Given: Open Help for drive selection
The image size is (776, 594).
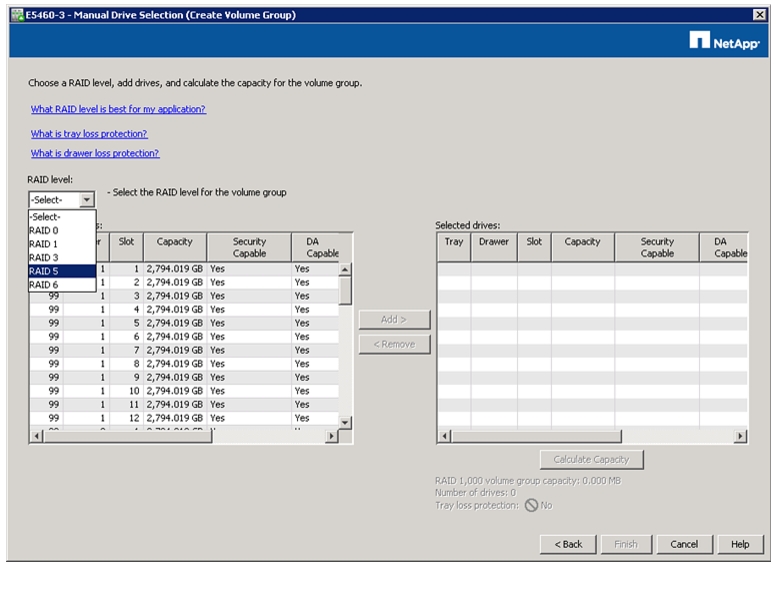Looking at the screenshot, I should [740, 544].
